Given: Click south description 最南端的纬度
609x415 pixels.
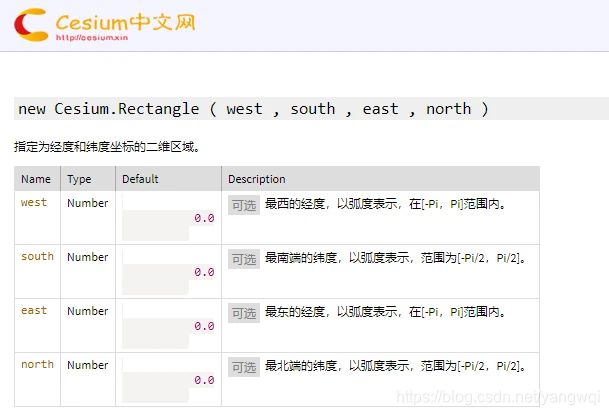Looking at the screenshot, I should pos(301,258).
